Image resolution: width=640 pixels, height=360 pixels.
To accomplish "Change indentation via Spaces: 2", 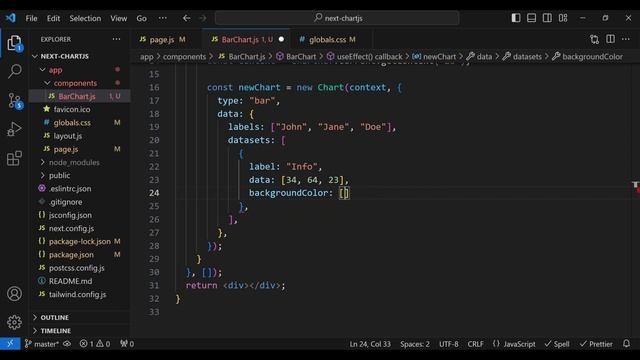I will 415,344.
